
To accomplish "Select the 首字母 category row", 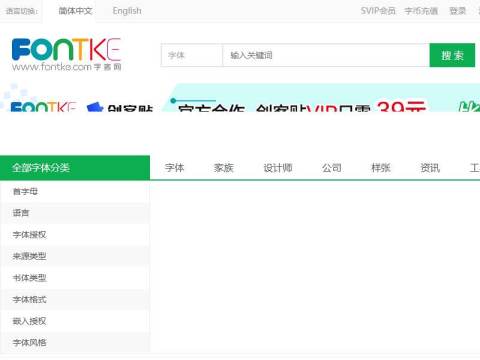I will pyautogui.click(x=75, y=191).
